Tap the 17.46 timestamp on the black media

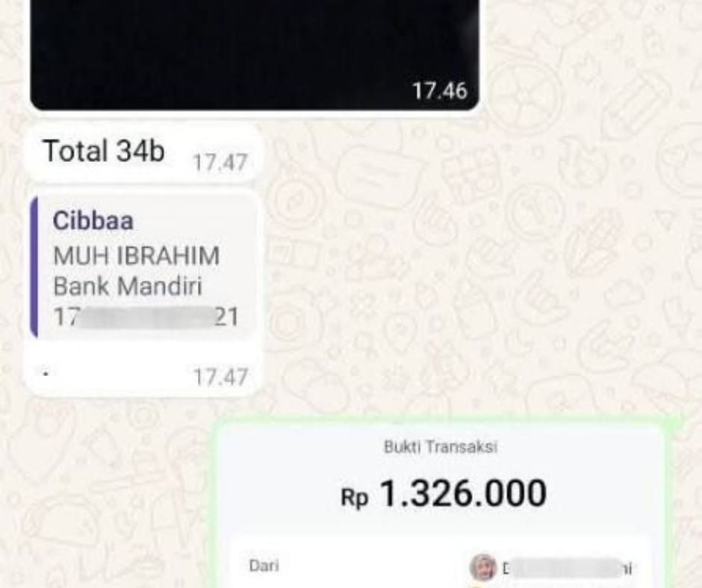pos(440,91)
